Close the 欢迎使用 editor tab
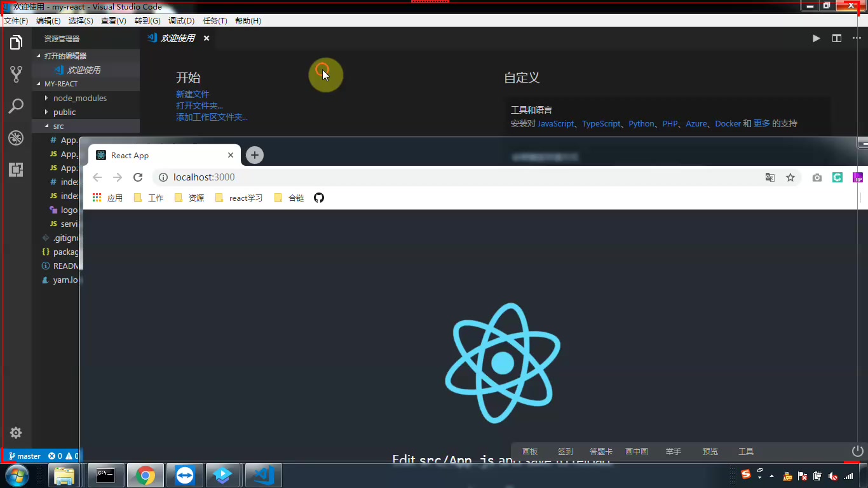Viewport: 868px width, 488px height. (x=207, y=38)
